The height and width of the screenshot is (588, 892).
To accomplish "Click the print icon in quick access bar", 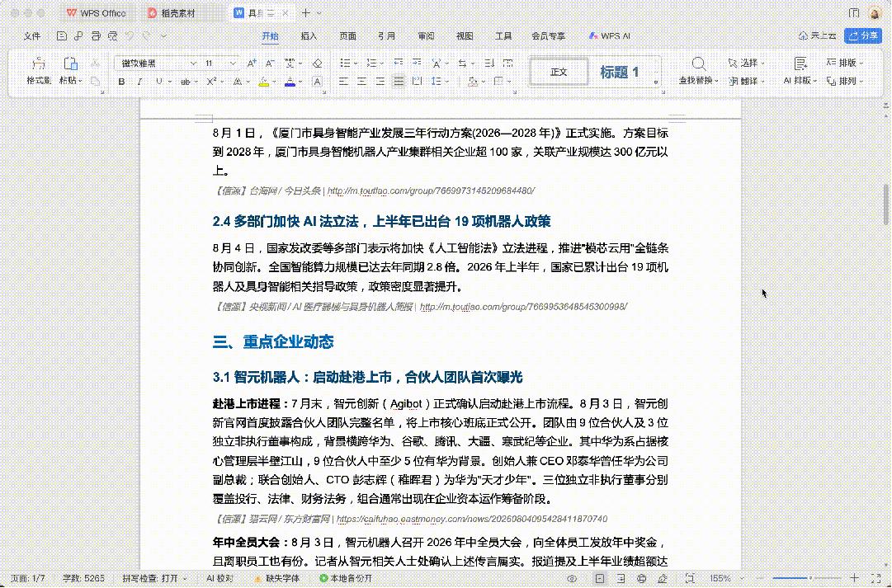I will 96,35.
